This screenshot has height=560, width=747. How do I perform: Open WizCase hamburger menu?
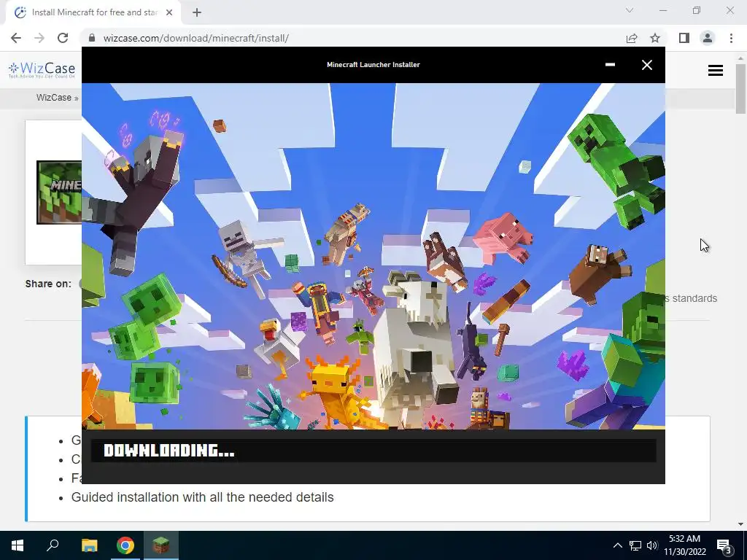click(716, 71)
